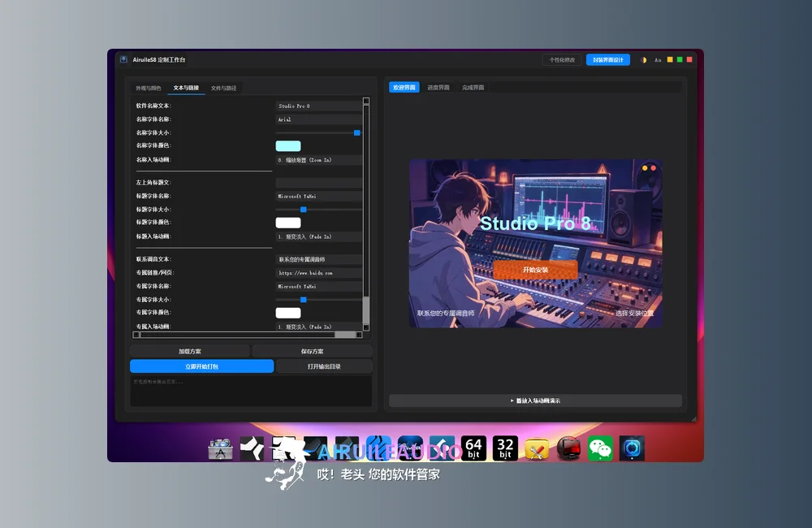Click the Studio Pro 8 preview image
Image resolution: width=812 pixels, height=528 pixels.
(x=535, y=244)
